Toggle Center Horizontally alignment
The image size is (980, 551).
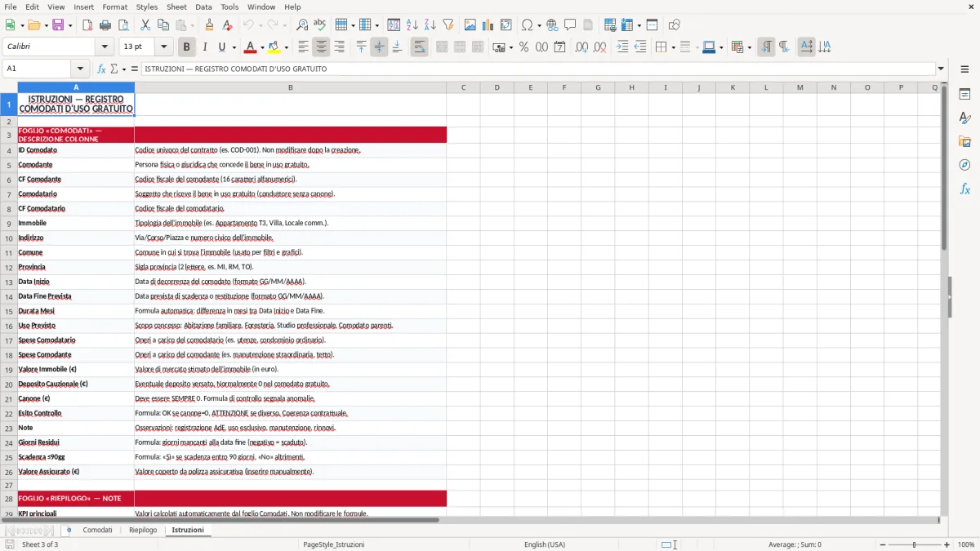321,47
